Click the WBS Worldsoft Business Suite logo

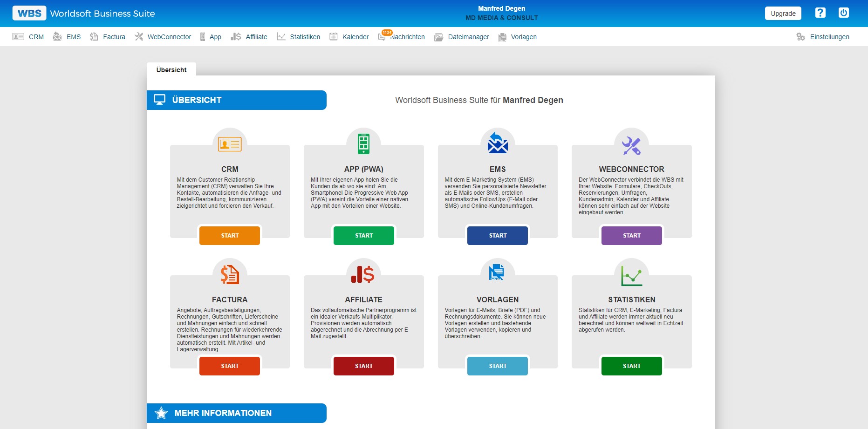point(84,14)
